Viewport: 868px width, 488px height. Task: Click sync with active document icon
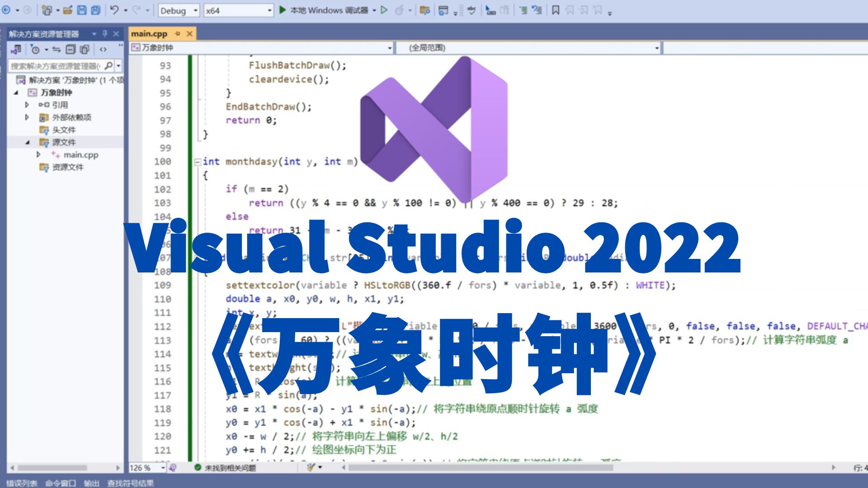click(57, 49)
